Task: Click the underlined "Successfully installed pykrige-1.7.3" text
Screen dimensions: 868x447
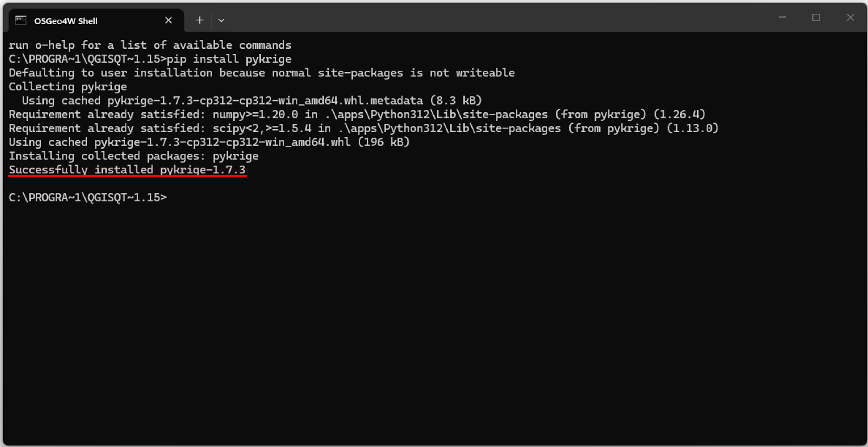Action: tap(127, 170)
